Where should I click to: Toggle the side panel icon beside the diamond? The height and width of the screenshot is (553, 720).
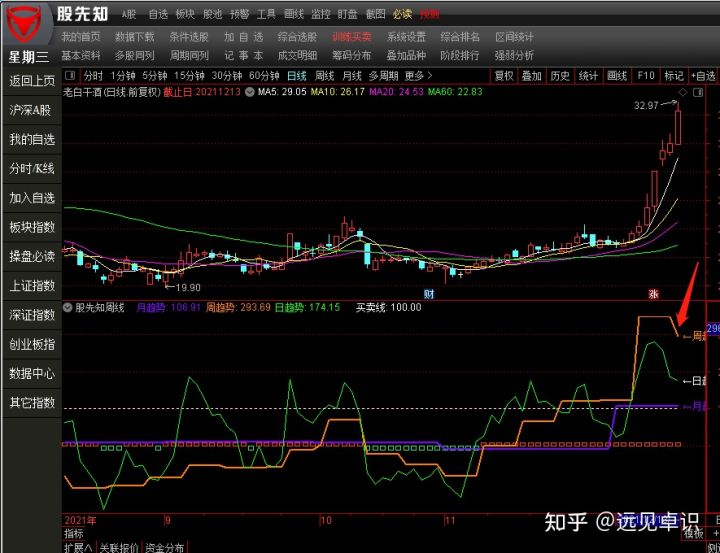[698, 93]
